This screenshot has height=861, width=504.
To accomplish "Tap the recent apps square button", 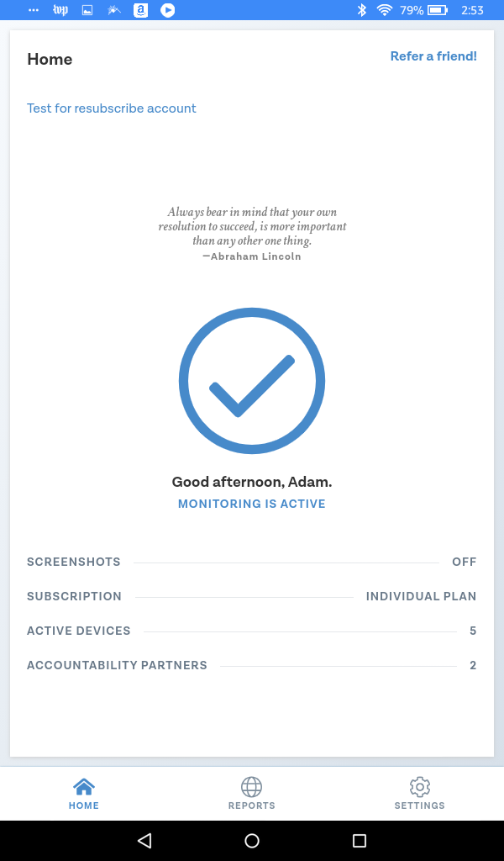I will pos(360,840).
